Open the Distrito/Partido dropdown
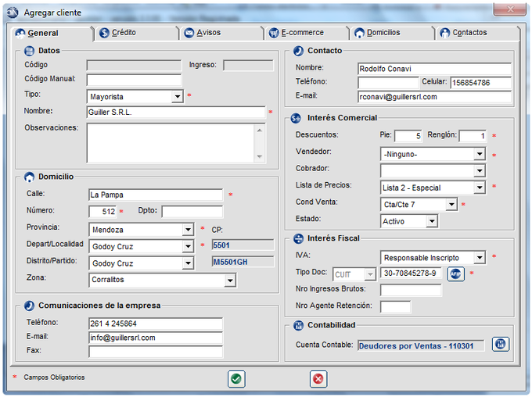The image size is (532, 397). pos(188,263)
